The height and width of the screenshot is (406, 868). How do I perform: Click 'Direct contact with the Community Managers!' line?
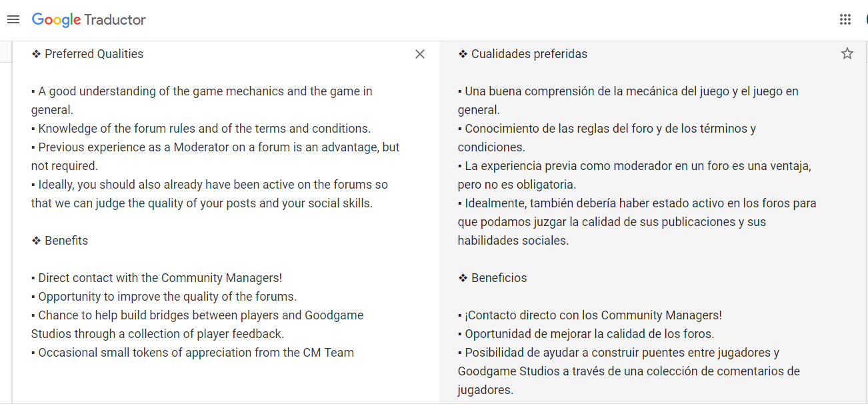[160, 278]
